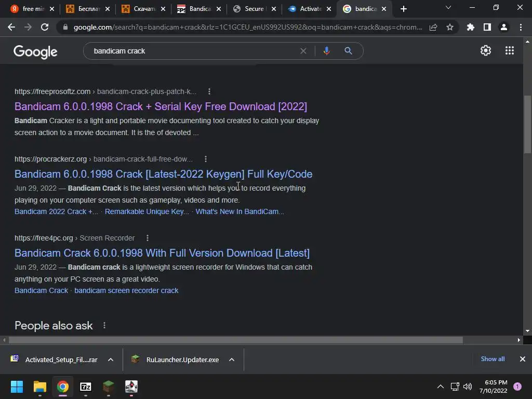Open options for freeprosoftz.com result
This screenshot has width=532, height=399.
tap(209, 91)
